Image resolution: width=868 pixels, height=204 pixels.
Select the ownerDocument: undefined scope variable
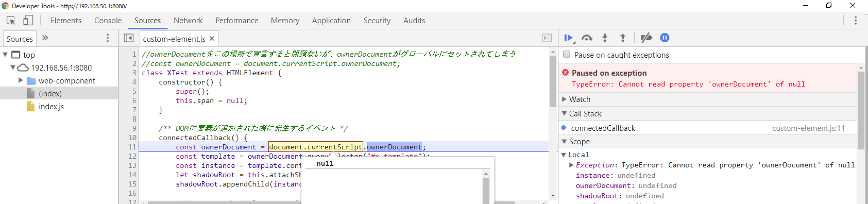626,185
